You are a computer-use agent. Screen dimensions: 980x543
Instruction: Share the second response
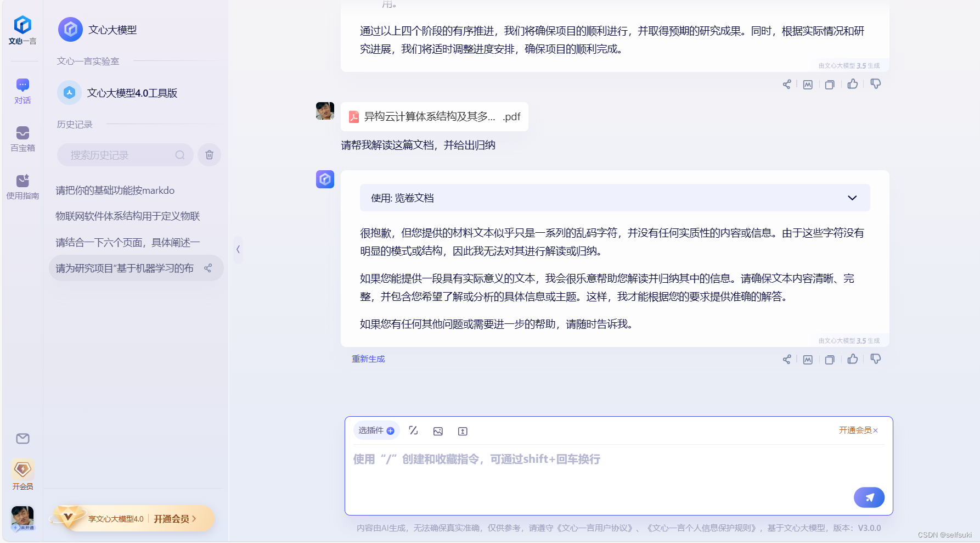point(787,360)
